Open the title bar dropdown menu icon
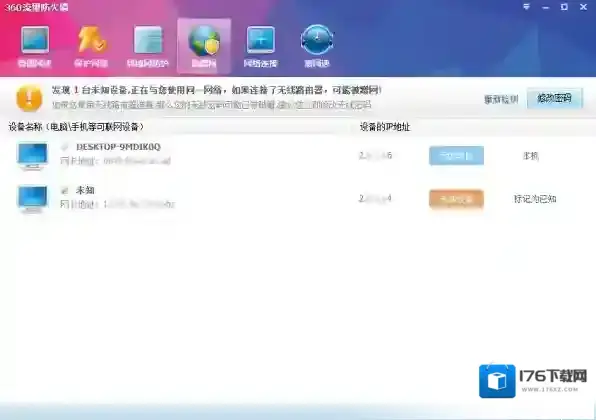 (526, 6)
